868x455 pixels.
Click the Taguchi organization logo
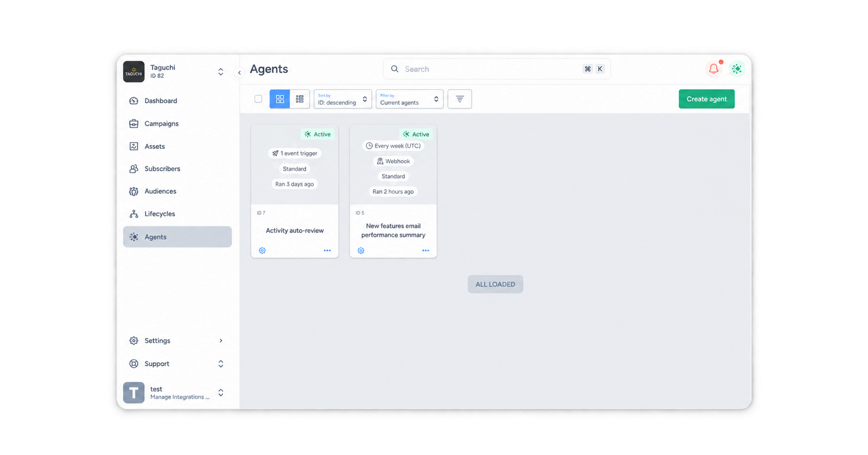pyautogui.click(x=134, y=72)
